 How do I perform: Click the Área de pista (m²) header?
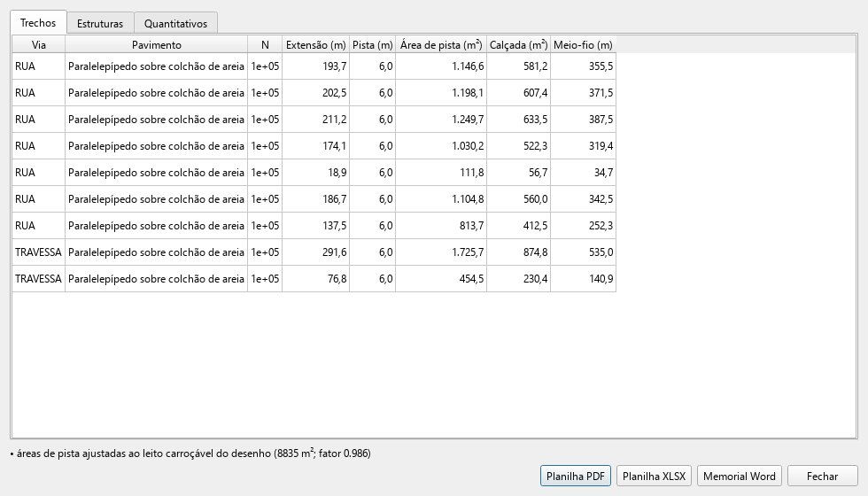click(x=441, y=45)
